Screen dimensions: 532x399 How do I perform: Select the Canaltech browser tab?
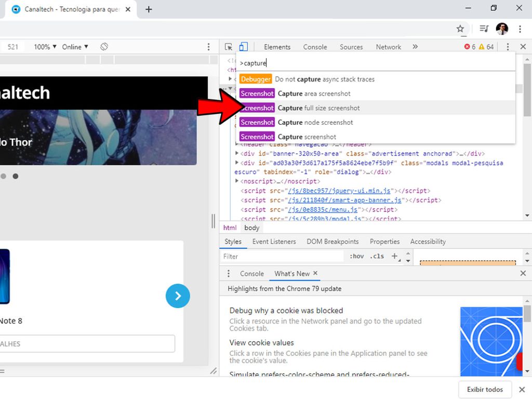71,9
